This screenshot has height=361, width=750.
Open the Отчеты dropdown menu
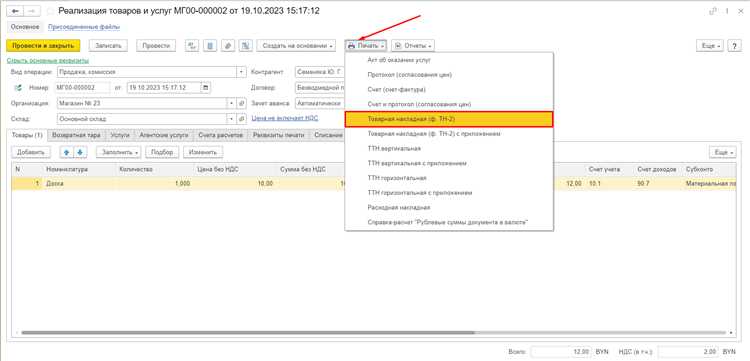point(413,46)
